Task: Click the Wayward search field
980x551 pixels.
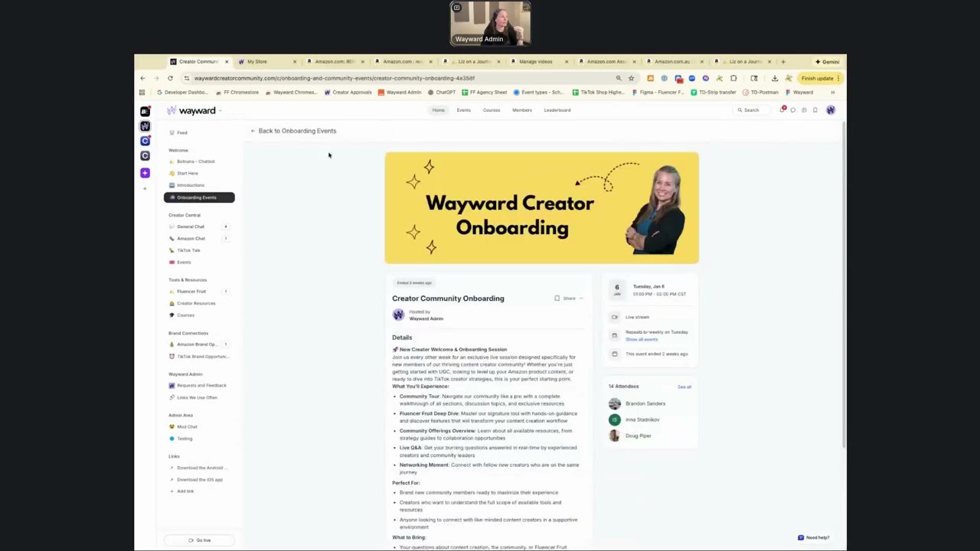Action: point(752,110)
